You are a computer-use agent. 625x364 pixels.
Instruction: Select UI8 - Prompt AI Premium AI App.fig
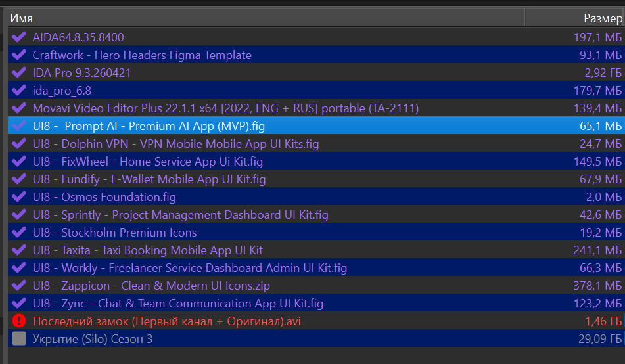click(149, 126)
